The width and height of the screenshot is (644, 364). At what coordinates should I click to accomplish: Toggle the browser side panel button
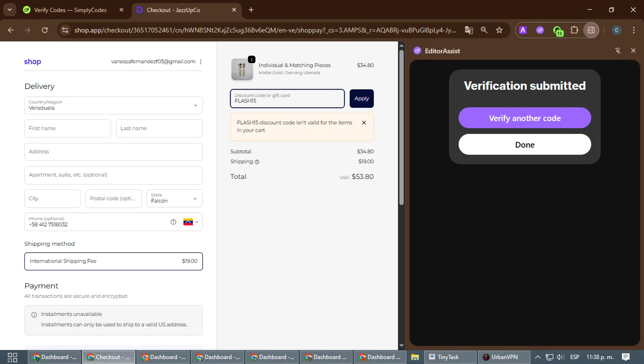pyautogui.click(x=591, y=30)
